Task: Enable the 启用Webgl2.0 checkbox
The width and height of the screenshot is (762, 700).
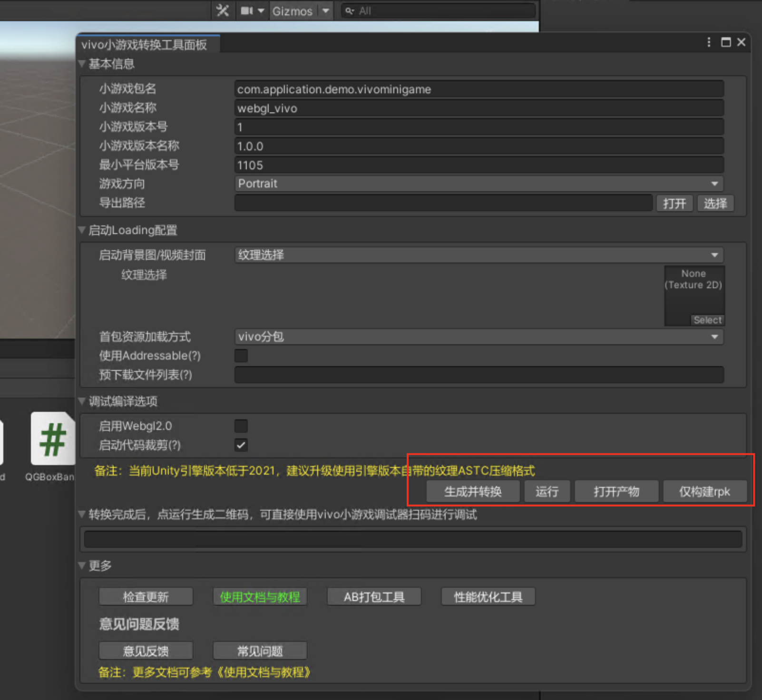Action: pyautogui.click(x=241, y=426)
